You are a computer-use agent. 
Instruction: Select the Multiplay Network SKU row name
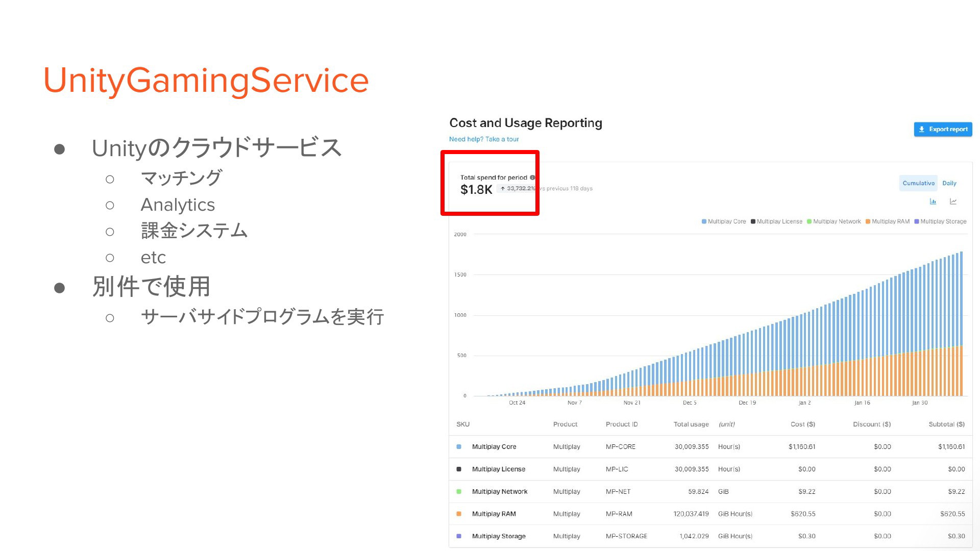[x=500, y=492]
